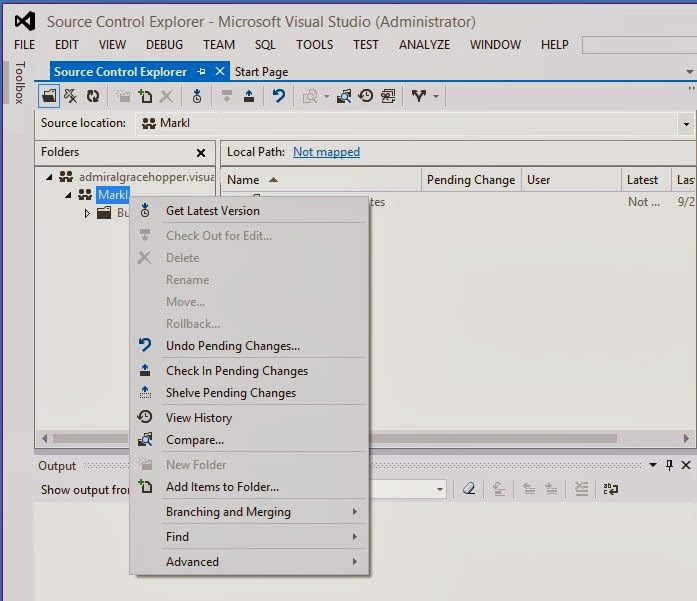
Task: Choose Add Items to Folder...
Action: coord(249,487)
